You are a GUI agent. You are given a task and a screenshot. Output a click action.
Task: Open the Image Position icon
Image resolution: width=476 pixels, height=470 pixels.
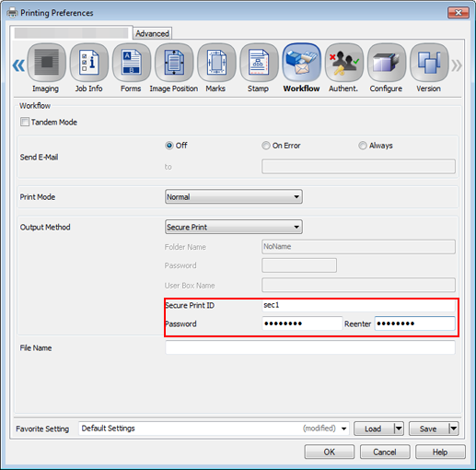(x=174, y=63)
